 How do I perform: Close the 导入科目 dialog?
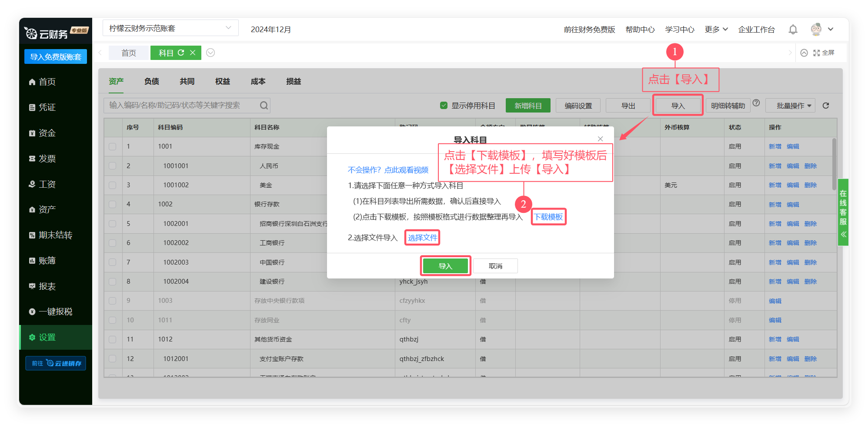(x=600, y=139)
